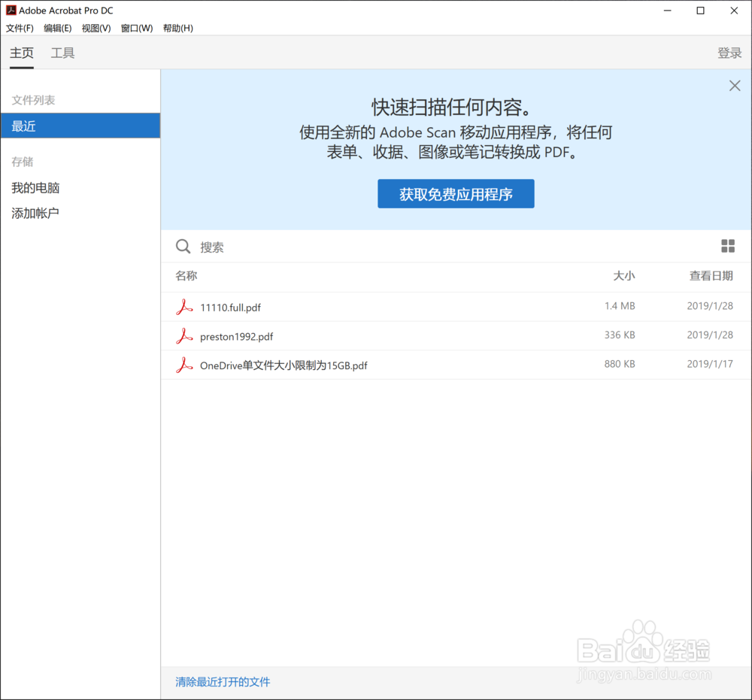Open the 编辑(E) menu
Viewport: 752px width, 700px height.
[x=58, y=29]
